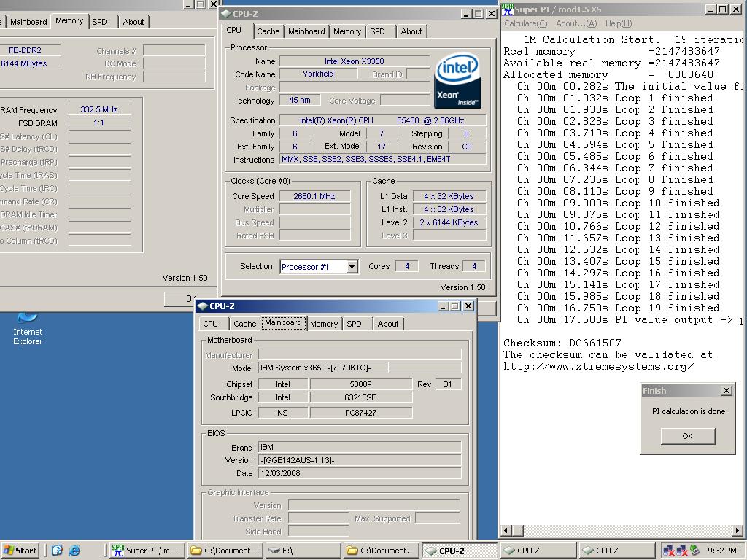Click the CPU-Z icon in Mainboard window title
The width and height of the screenshot is (747, 560).
point(203,306)
